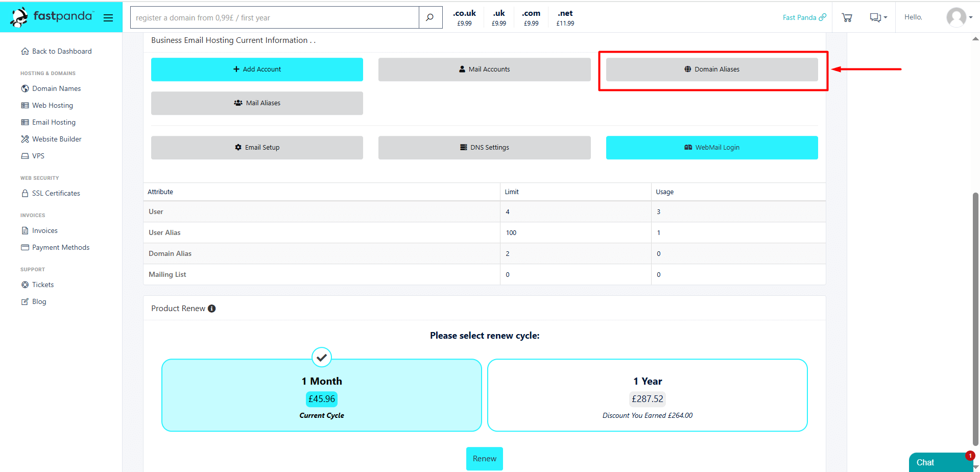980x472 pixels.
Task: Open the shopping cart icon
Action: [x=847, y=17]
